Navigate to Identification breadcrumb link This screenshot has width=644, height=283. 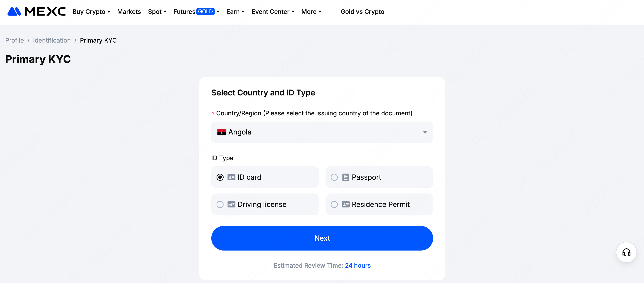[52, 40]
